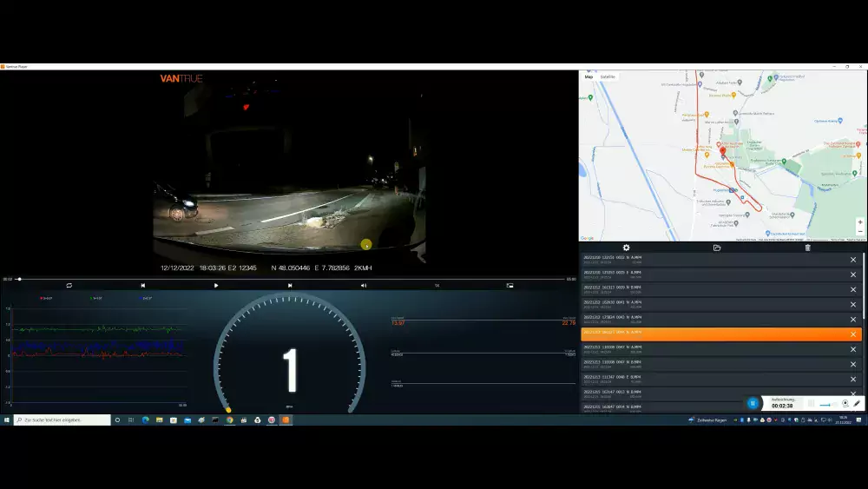This screenshot has height=489, width=868.
Task: Click the orange Vantrue Player taskbar icon
Action: click(286, 420)
